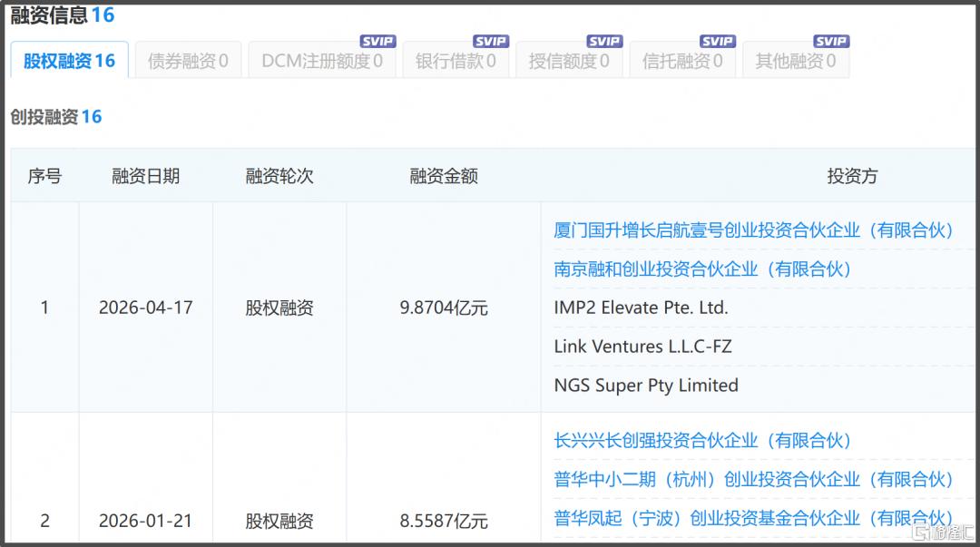Select amount cell 8.5587亿元
980x547 pixels.
click(444, 521)
